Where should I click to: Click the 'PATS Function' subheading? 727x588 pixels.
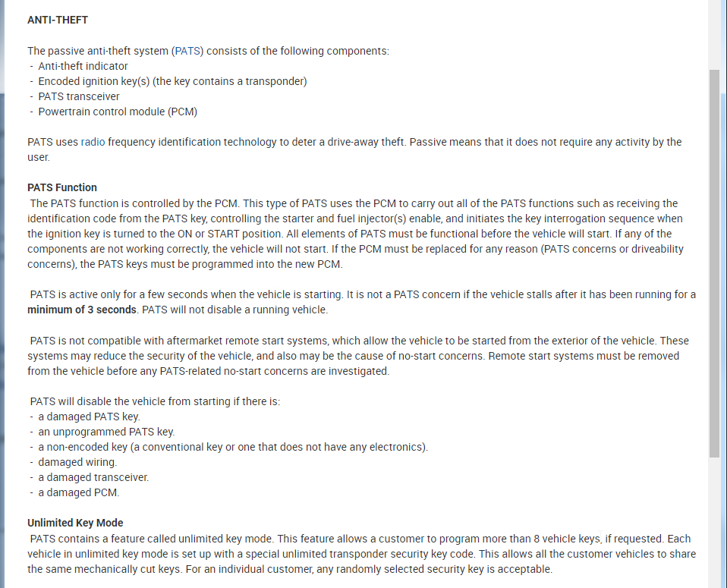coord(62,187)
